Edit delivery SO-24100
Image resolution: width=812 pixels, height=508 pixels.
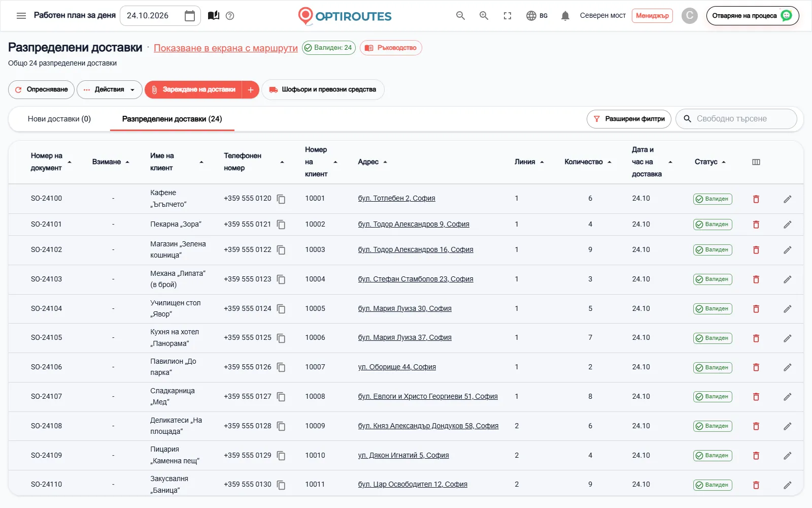[788, 199]
